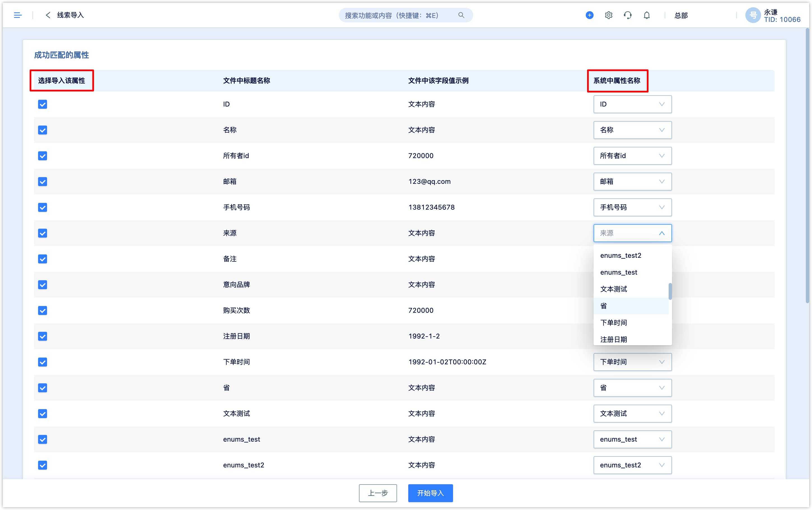
Task: Uncheck the 意向品牌 row checkbox
Action: tap(43, 285)
